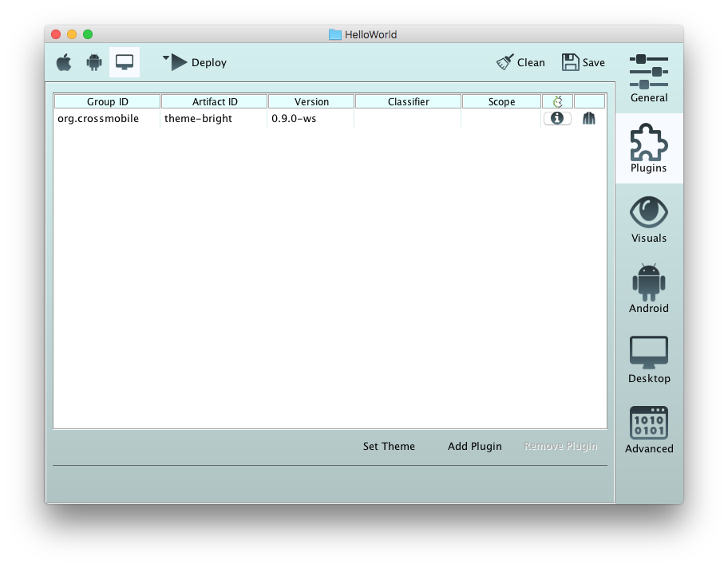Click the Set Theme button

(389, 446)
